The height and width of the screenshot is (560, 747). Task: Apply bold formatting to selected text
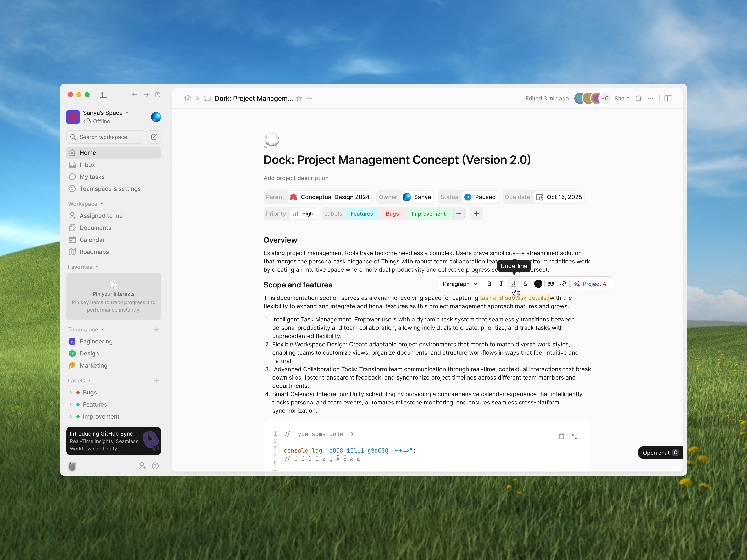point(489,284)
